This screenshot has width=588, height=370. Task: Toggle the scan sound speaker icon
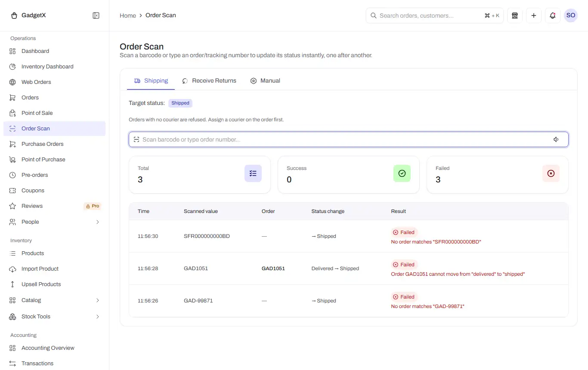(556, 139)
